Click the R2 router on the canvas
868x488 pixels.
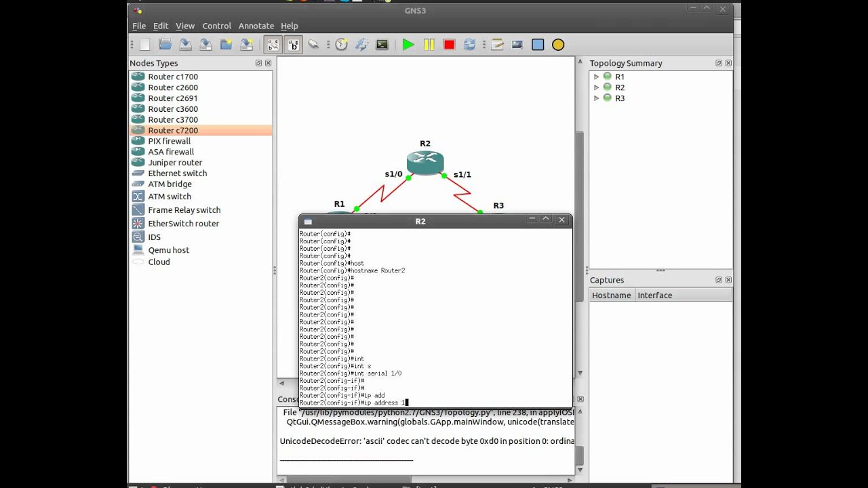pyautogui.click(x=425, y=163)
